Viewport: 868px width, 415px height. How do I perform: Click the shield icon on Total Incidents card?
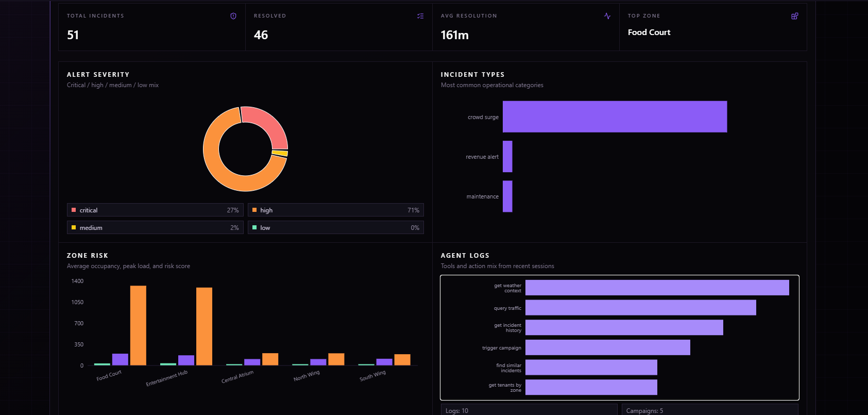(233, 16)
